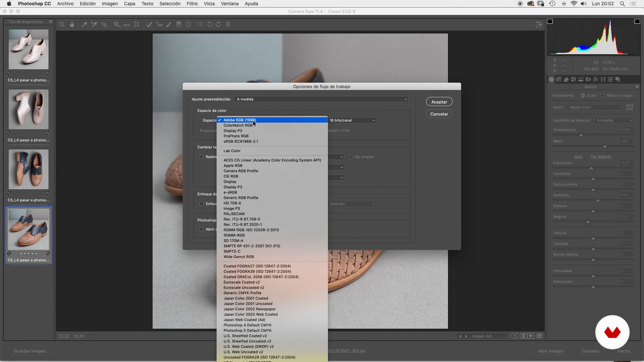Select the Adjustment Brush tool

pos(169,24)
